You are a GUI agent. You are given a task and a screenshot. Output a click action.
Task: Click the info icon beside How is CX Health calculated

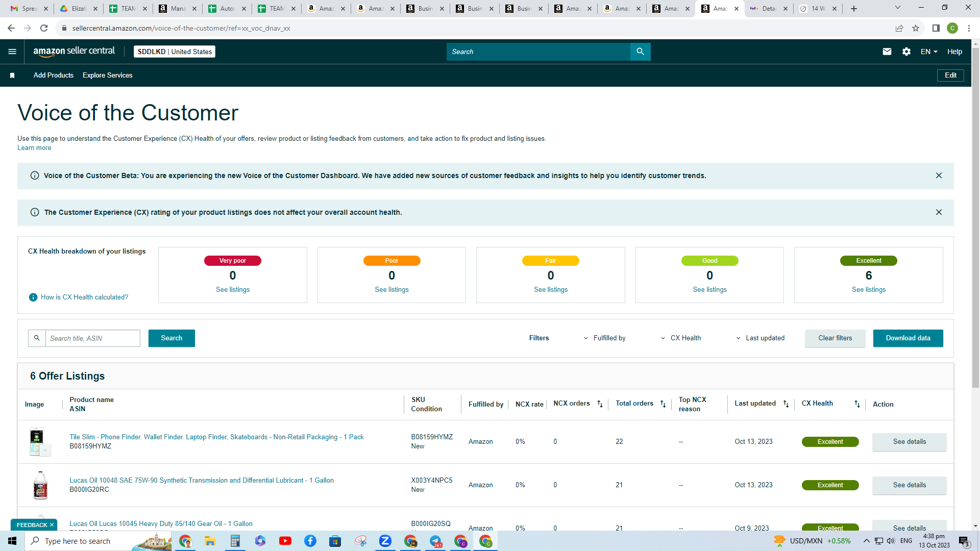[33, 297]
